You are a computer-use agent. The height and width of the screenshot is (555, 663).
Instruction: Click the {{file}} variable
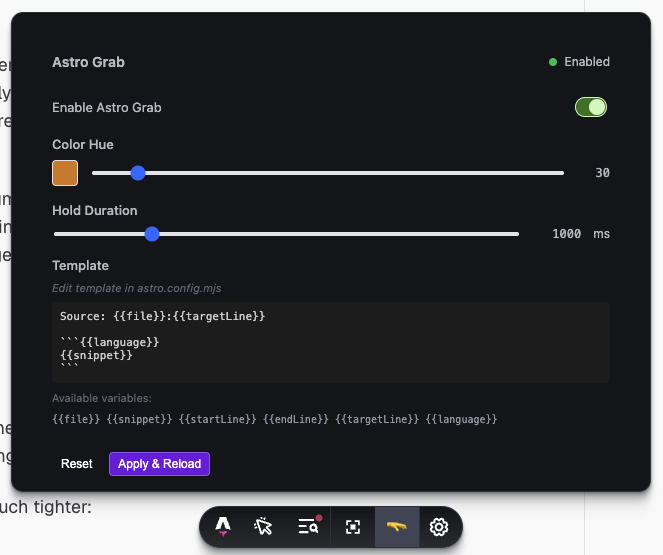(x=76, y=419)
